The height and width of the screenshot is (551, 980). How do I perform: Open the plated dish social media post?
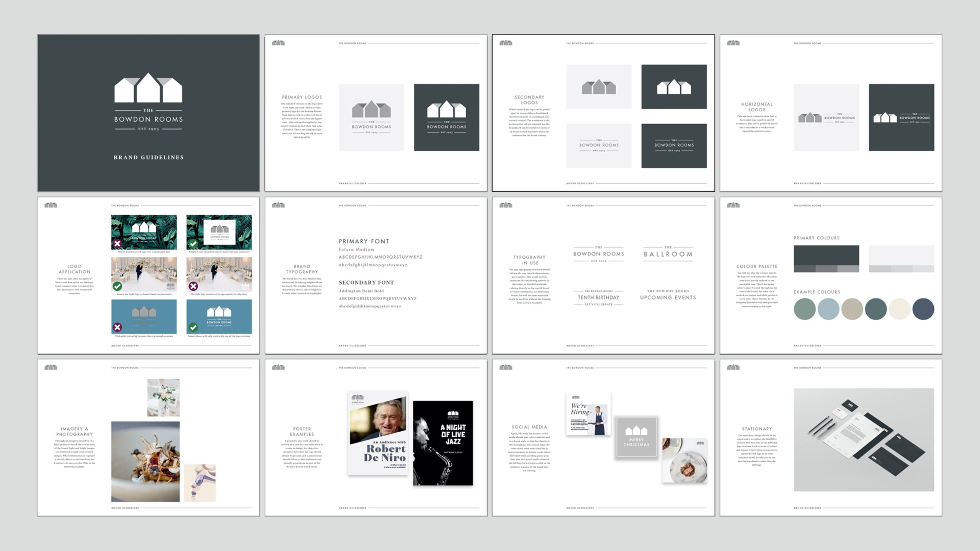click(x=685, y=460)
